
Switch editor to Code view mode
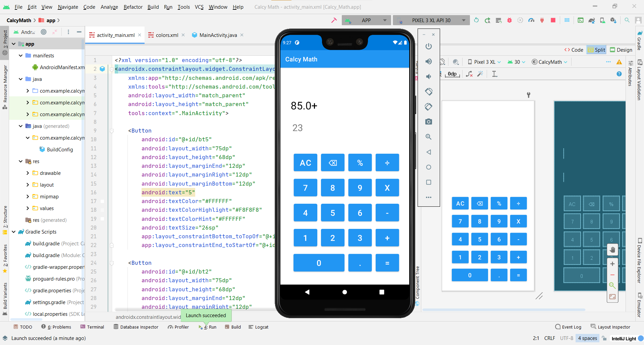coord(574,50)
